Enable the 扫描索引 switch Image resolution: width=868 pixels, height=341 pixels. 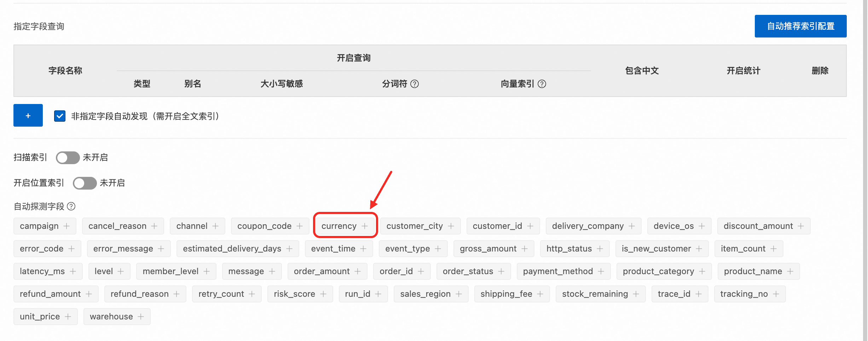tap(68, 157)
